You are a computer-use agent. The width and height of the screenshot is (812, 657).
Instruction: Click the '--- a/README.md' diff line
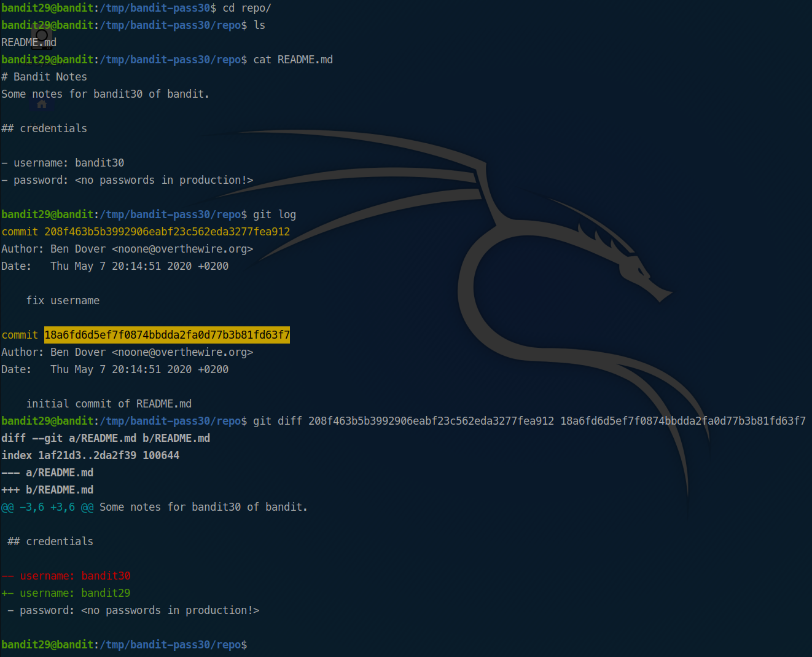point(47,473)
